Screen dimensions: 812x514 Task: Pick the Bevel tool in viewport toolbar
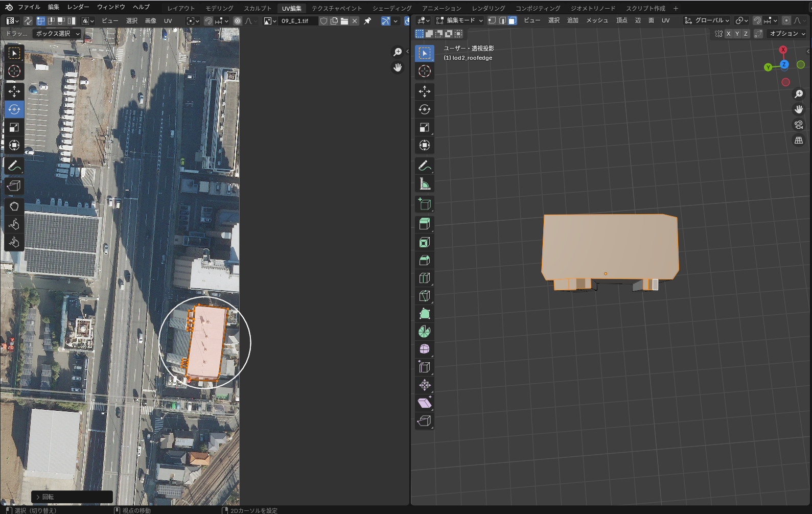coord(424,260)
